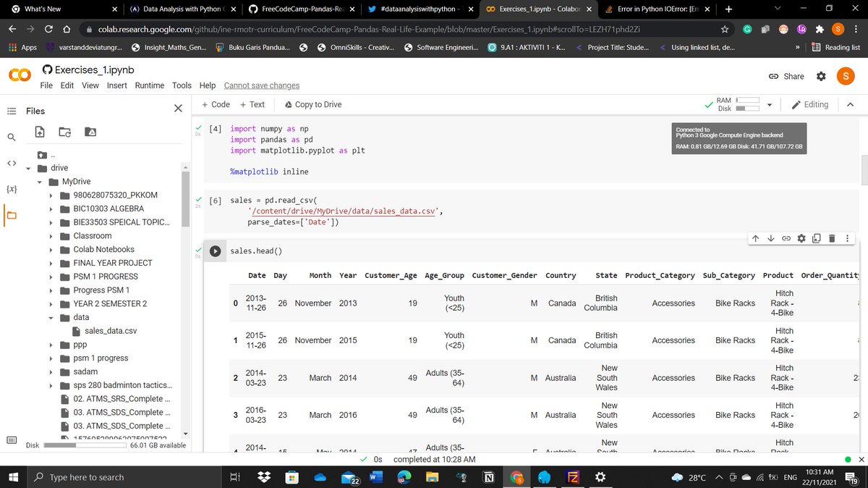Open the Colab settings gear icon
Screen dimensions: 868x488
[820, 76]
